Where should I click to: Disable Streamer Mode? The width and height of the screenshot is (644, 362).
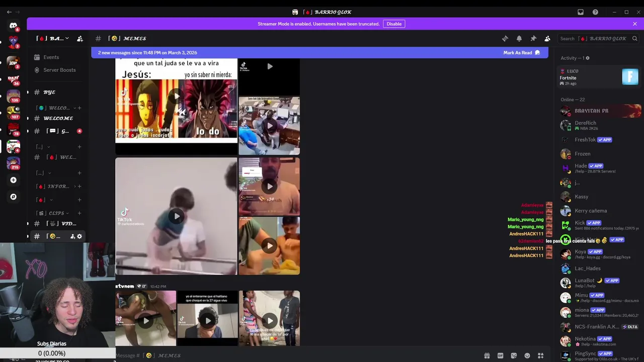coord(394,24)
